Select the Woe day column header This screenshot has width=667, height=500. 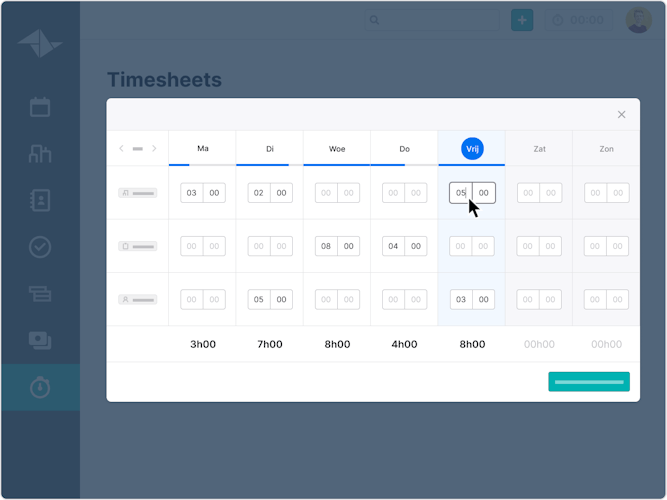[x=337, y=149]
